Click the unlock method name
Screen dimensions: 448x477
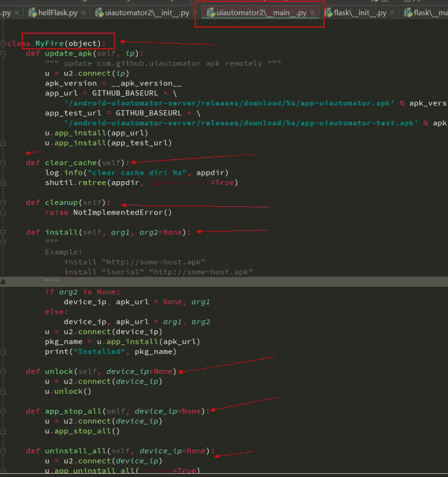59,371
